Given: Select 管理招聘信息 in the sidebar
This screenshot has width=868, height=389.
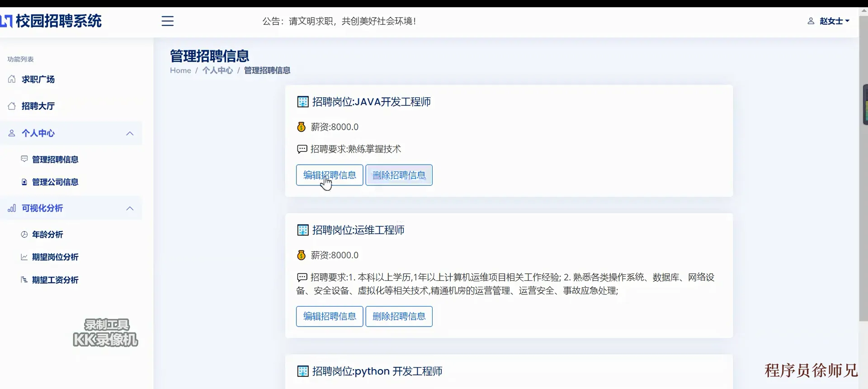Looking at the screenshot, I should pos(55,159).
